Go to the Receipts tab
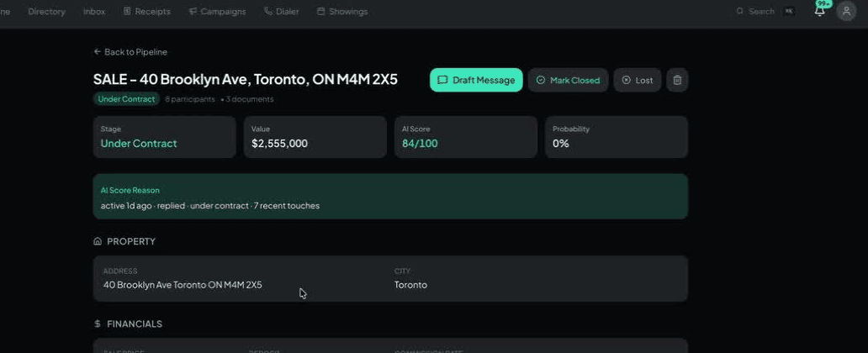Screen dimensions: 868x353 (x=147, y=12)
